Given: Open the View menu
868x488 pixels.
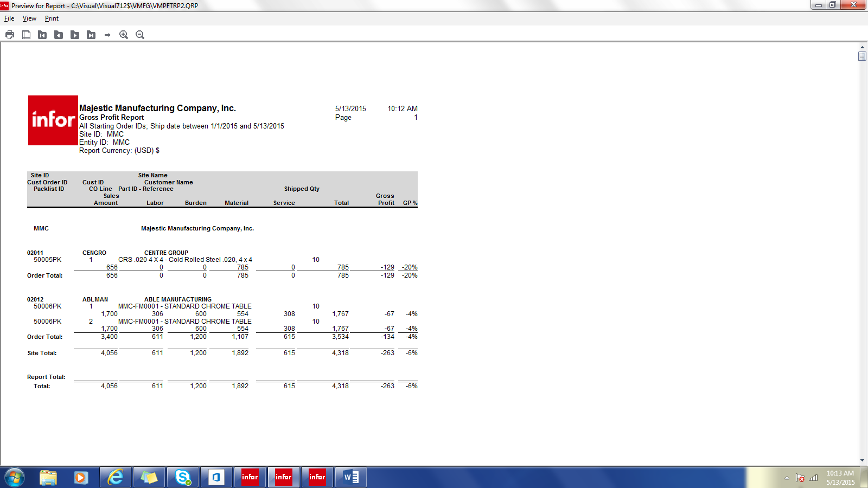Looking at the screenshot, I should 29,18.
